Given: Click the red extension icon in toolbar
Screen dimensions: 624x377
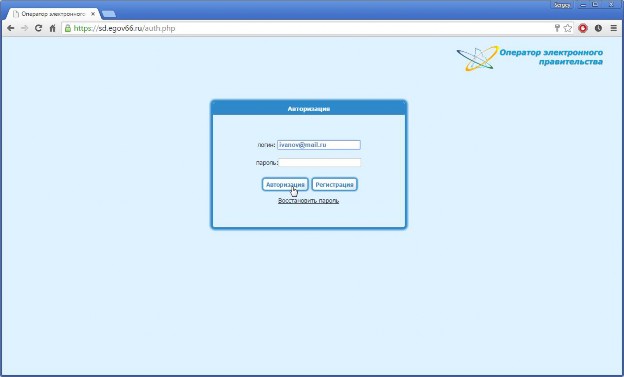Looking at the screenshot, I should [583, 28].
